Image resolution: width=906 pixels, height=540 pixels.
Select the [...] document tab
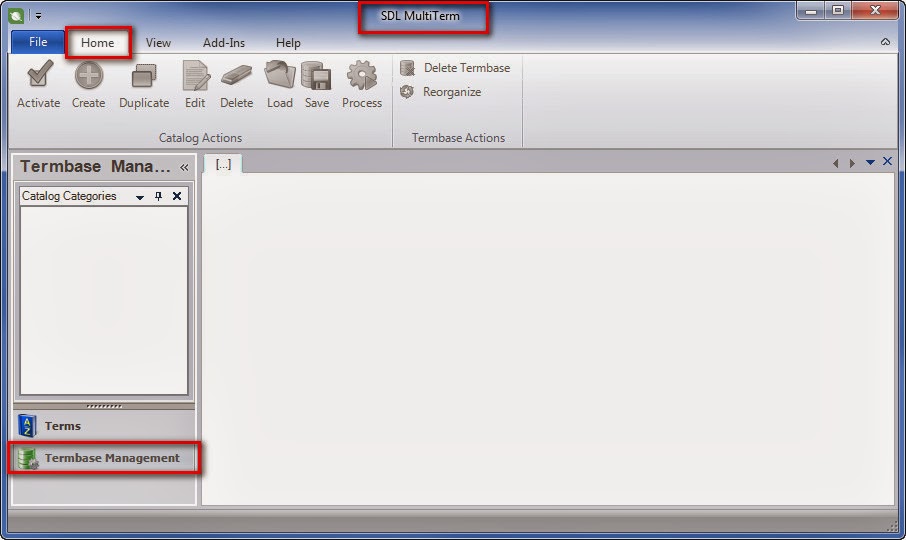pos(223,165)
